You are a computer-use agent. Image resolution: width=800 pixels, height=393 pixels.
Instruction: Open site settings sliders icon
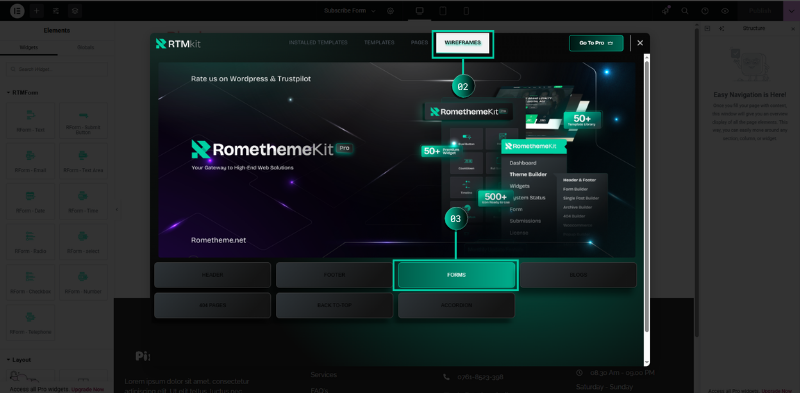point(56,11)
